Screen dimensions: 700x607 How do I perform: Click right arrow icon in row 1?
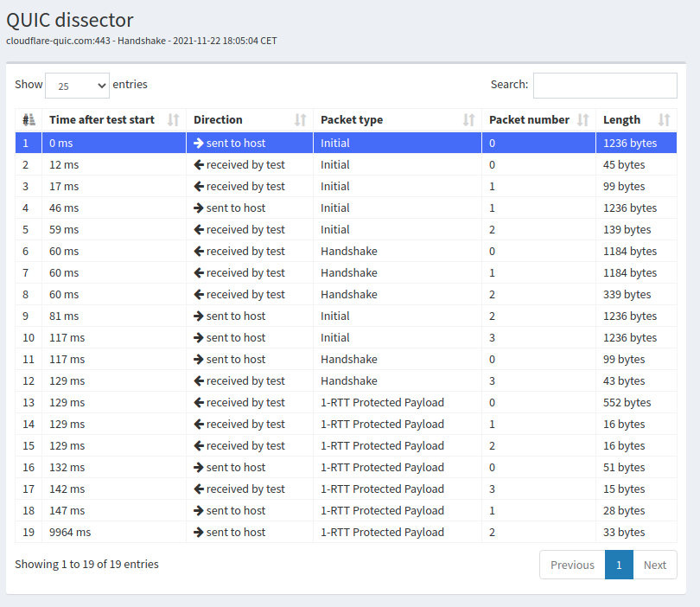click(x=199, y=143)
